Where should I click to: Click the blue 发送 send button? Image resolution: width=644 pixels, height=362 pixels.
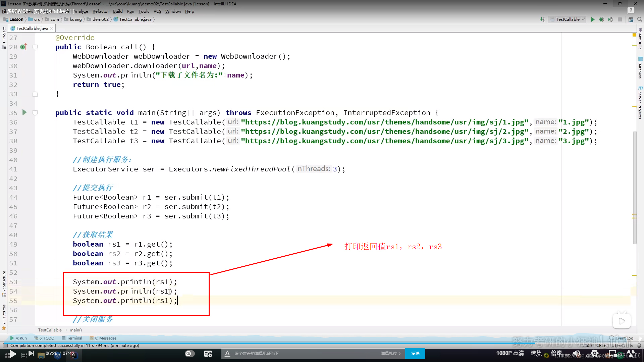coord(415,354)
